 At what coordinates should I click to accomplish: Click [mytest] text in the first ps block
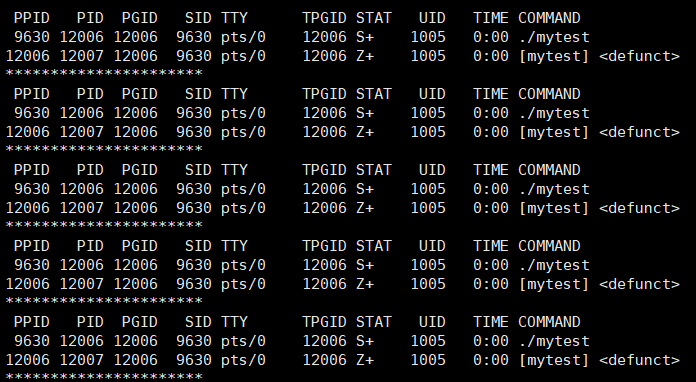[x=554, y=56]
